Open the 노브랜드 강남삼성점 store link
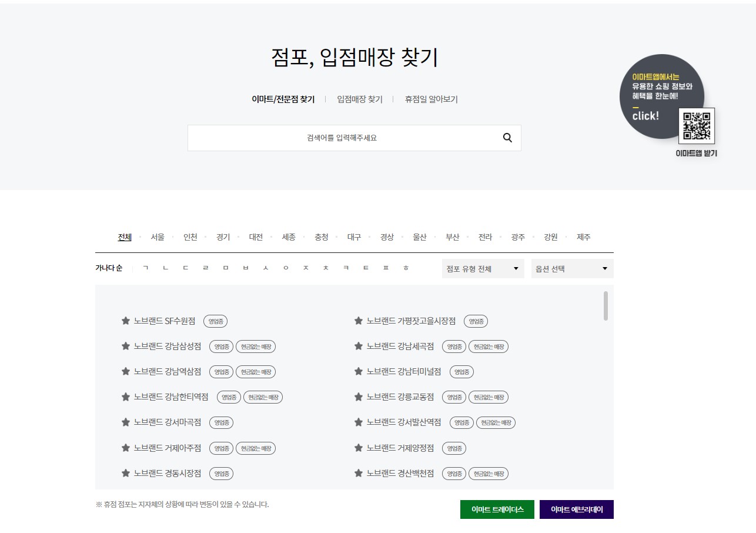 [x=168, y=346]
